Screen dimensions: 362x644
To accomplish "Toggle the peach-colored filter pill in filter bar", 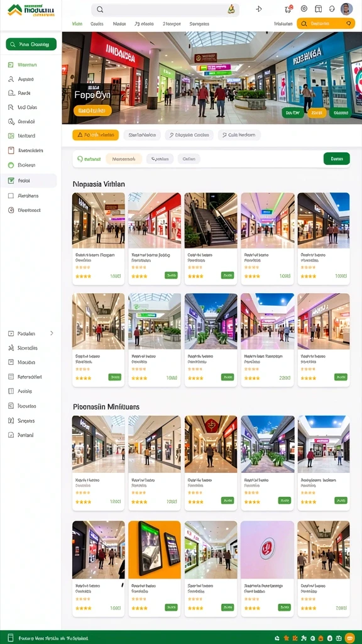I will pyautogui.click(x=124, y=159).
